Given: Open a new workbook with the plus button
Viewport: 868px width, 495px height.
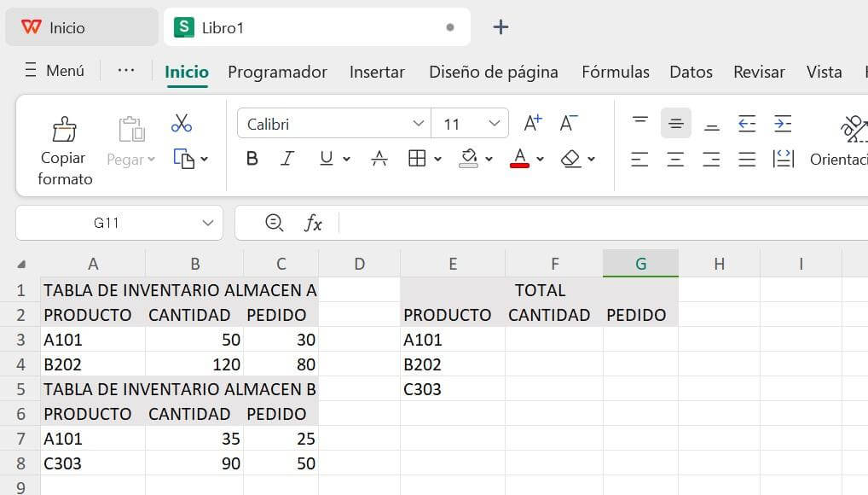Looking at the screenshot, I should 501,26.
